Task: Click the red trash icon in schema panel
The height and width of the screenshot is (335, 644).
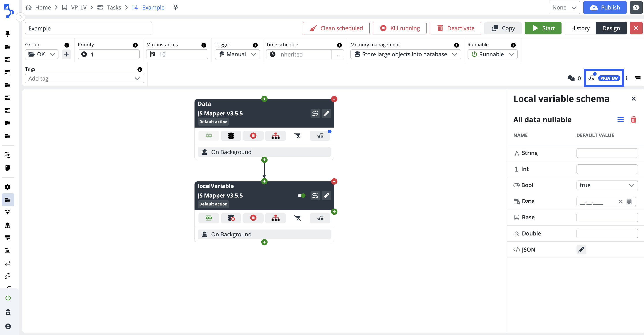Action: click(x=633, y=120)
